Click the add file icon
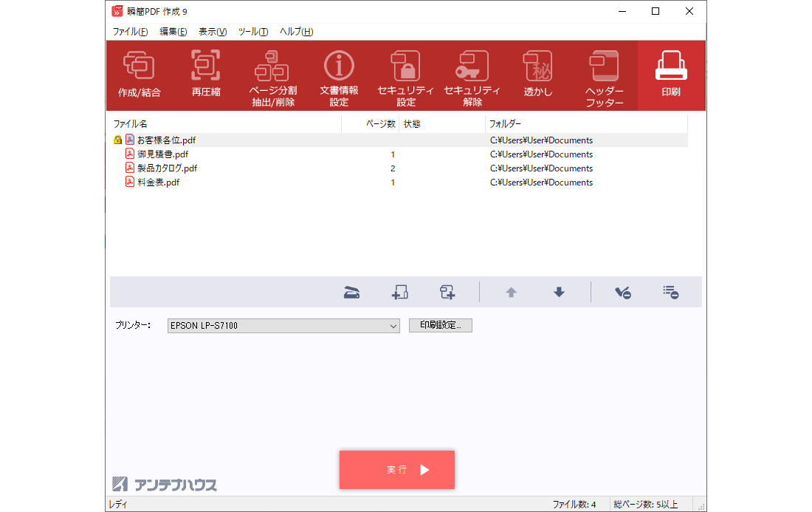 (399, 293)
